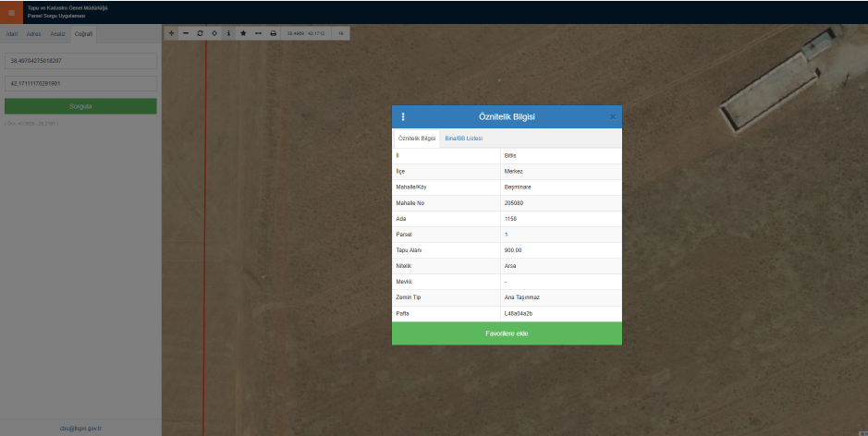The height and width of the screenshot is (436, 868).
Task: Select the Öznitelik Bilgisi tab
Action: tap(417, 139)
